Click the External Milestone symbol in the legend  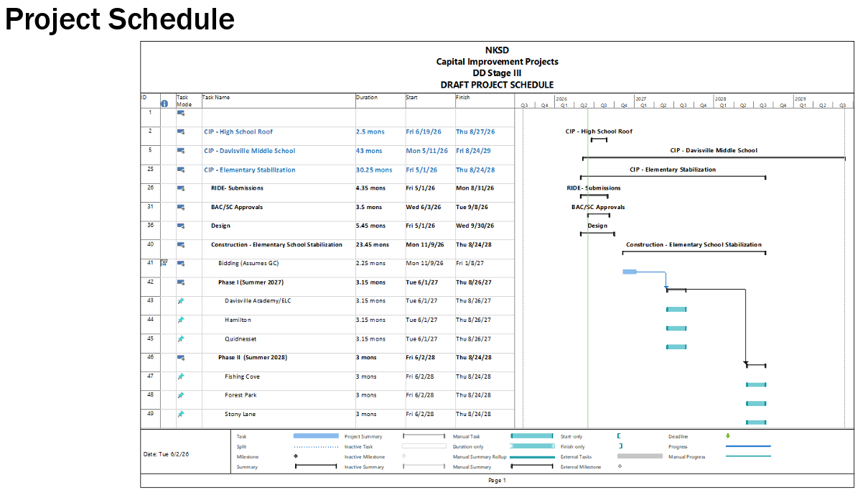coord(620,466)
